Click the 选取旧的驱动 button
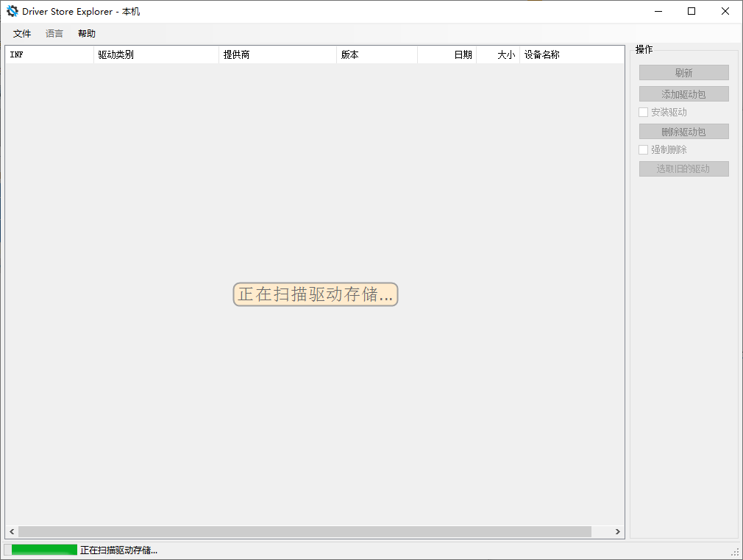Image resolution: width=743 pixels, height=560 pixels. (683, 169)
